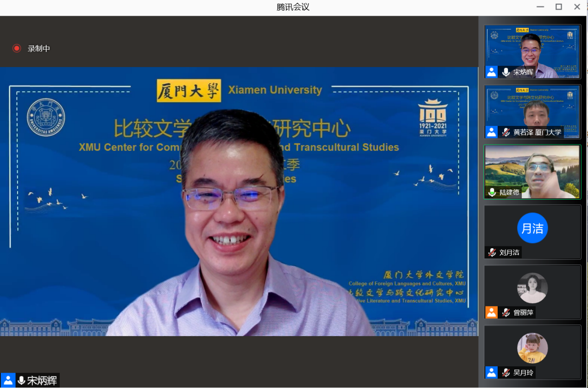Click the muted mic icon on 黄若泽 tile

pyautogui.click(x=506, y=132)
